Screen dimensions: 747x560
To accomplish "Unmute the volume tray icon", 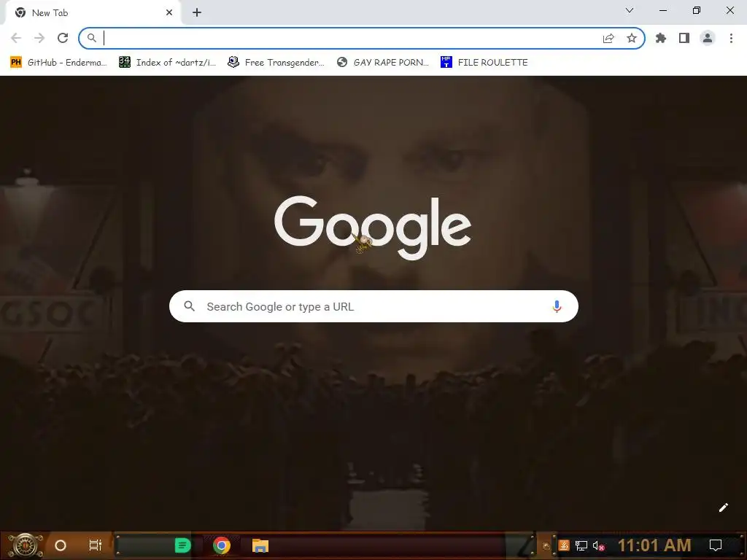I will tap(599, 545).
